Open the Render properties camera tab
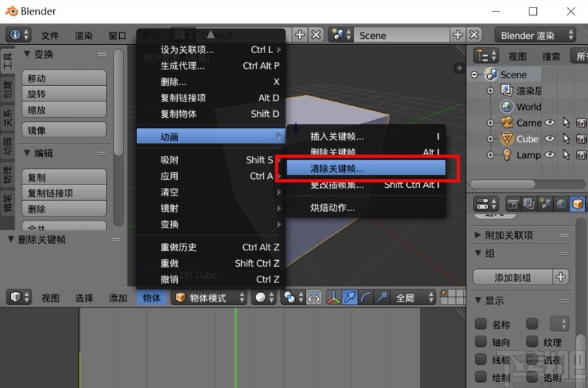 512,204
